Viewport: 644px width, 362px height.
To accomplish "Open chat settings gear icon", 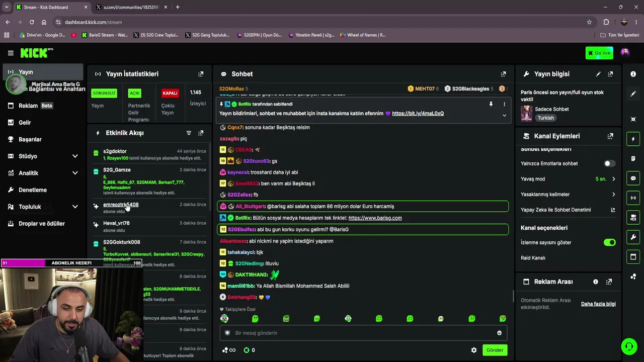I will click(474, 350).
